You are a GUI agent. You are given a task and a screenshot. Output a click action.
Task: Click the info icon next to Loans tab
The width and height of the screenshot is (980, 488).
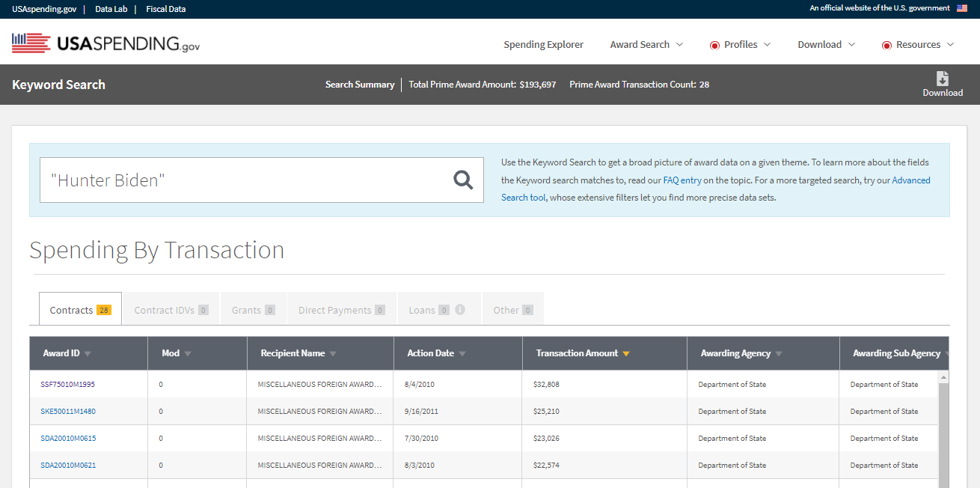tap(460, 309)
